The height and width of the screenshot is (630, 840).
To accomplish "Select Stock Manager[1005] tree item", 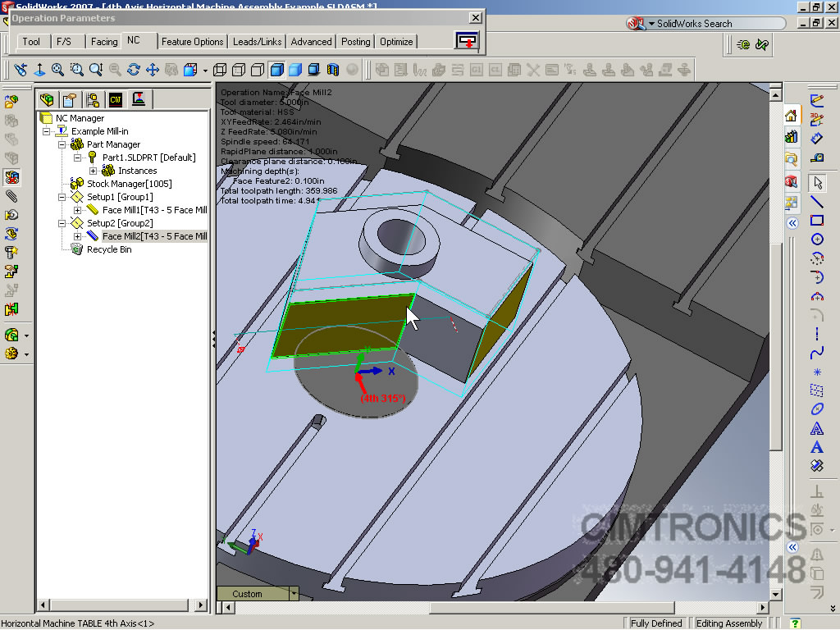I will pyautogui.click(x=129, y=184).
